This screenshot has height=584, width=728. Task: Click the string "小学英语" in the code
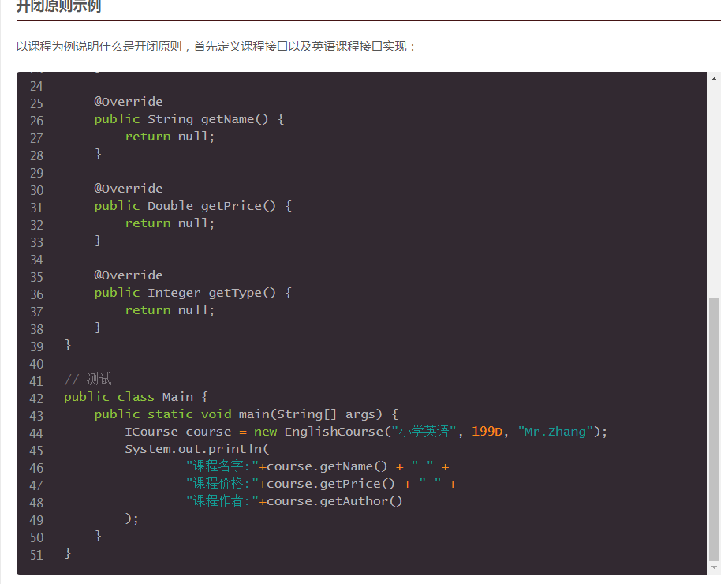pyautogui.click(x=424, y=432)
